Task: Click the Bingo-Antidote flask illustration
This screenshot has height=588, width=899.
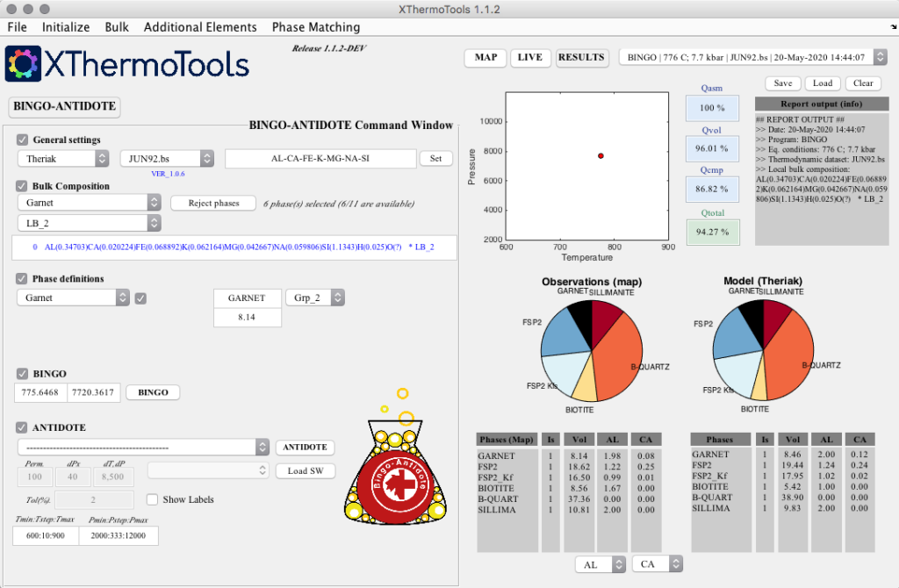Action: coord(396,456)
